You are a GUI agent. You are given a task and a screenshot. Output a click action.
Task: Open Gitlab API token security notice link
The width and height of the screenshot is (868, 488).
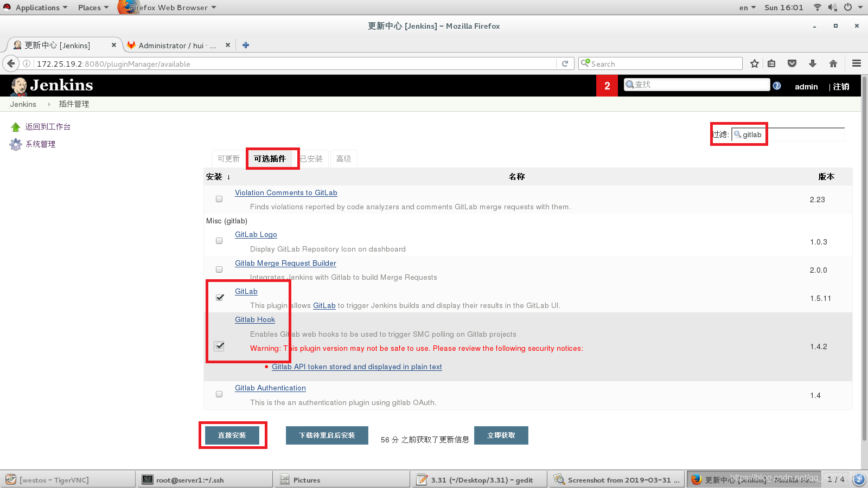pyautogui.click(x=357, y=367)
